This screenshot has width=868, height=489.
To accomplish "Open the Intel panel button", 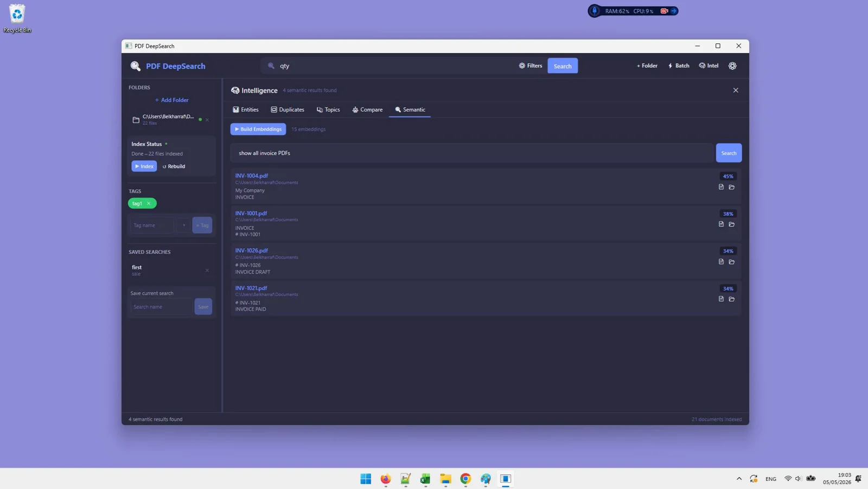I will pyautogui.click(x=709, y=66).
